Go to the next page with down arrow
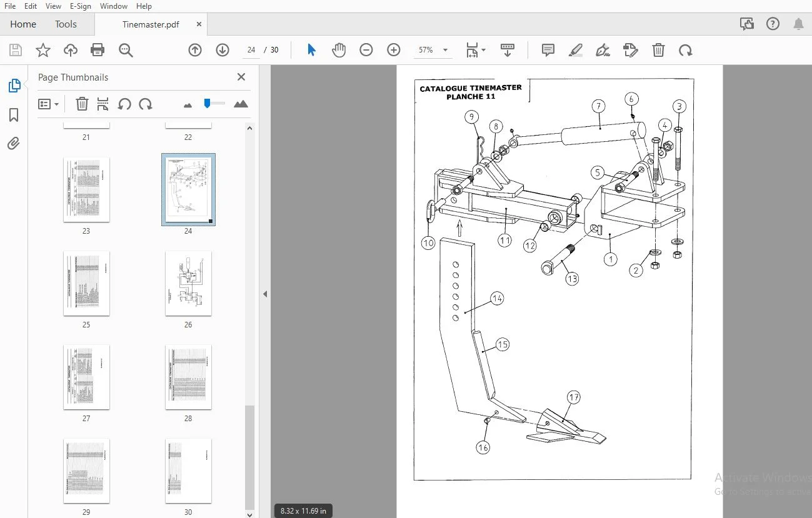The width and height of the screenshot is (812, 518). coord(223,50)
